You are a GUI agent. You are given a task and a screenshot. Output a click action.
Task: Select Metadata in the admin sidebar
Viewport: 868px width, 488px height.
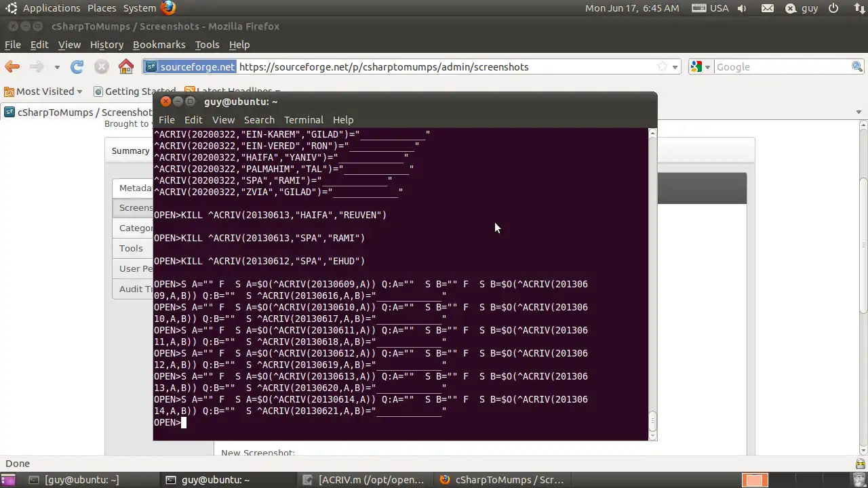pyautogui.click(x=133, y=188)
